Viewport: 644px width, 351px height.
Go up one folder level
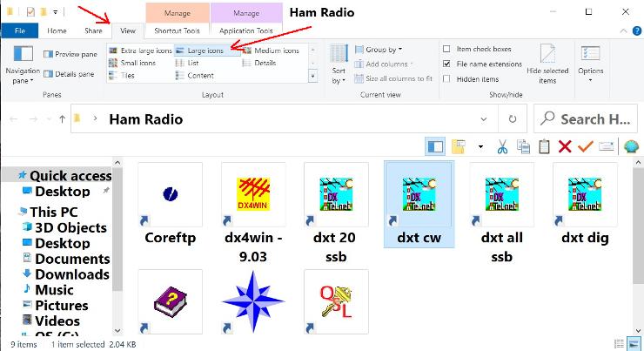pos(62,119)
